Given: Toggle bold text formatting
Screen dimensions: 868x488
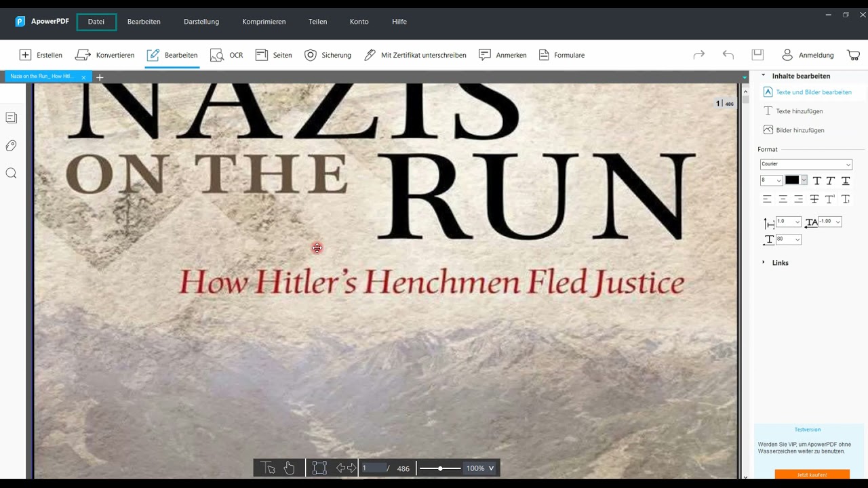Looking at the screenshot, I should coord(817,180).
